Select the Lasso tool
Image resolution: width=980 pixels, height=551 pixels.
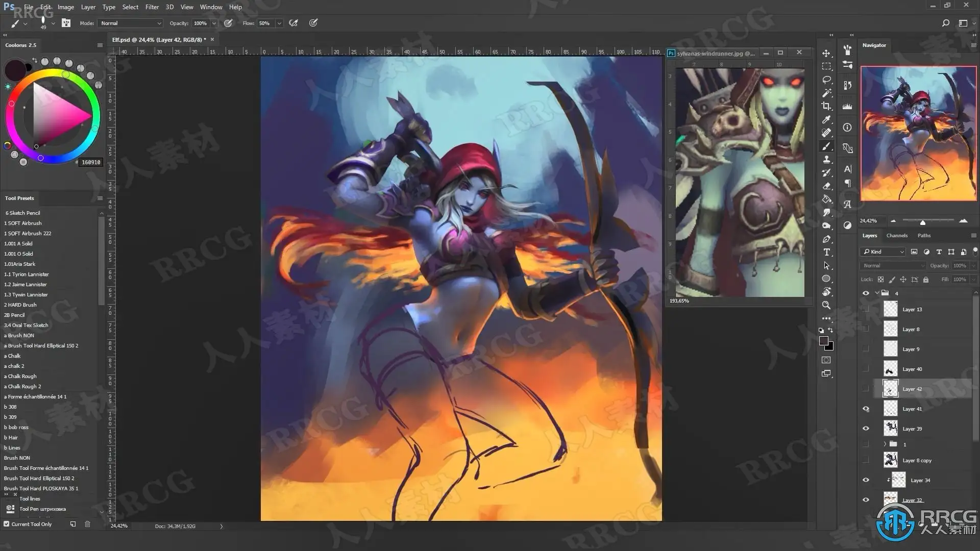[x=826, y=80]
